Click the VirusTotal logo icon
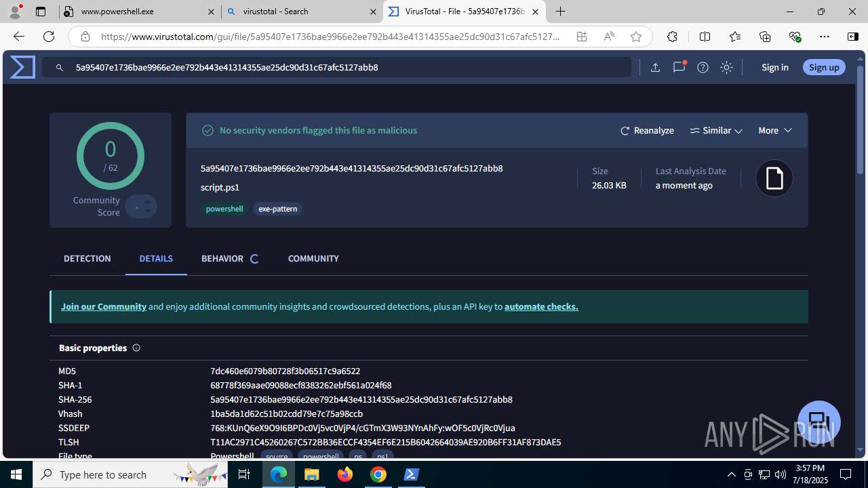 click(x=22, y=67)
